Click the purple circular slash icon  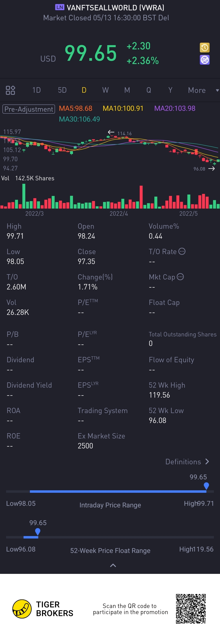[x=205, y=60]
